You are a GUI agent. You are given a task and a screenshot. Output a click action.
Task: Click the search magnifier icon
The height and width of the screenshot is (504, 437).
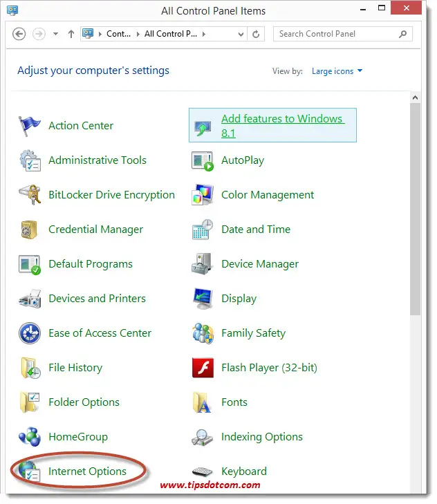point(403,34)
